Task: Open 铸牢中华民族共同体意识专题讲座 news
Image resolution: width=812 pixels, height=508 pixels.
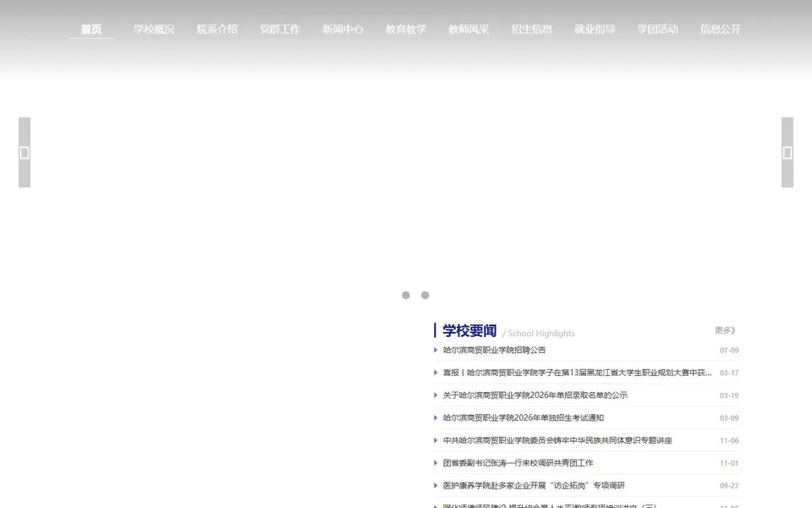Action: tap(557, 440)
